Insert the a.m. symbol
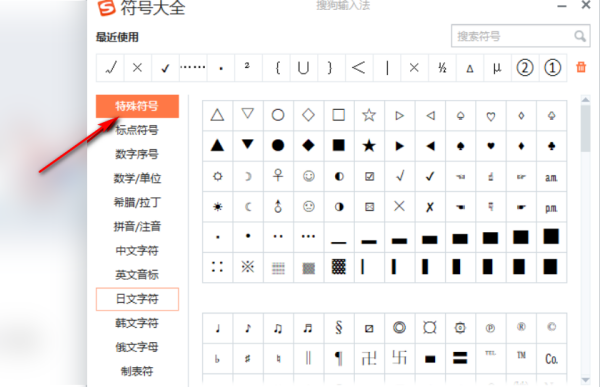 click(551, 176)
